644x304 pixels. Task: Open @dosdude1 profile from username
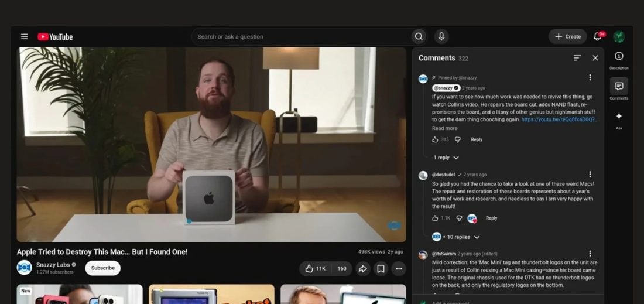444,175
